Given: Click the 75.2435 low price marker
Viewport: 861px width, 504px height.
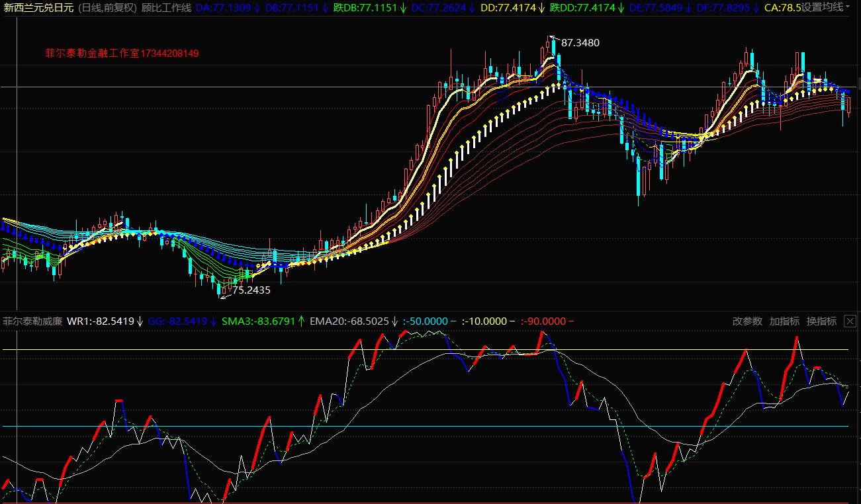Looking at the screenshot, I should pyautogui.click(x=251, y=290).
